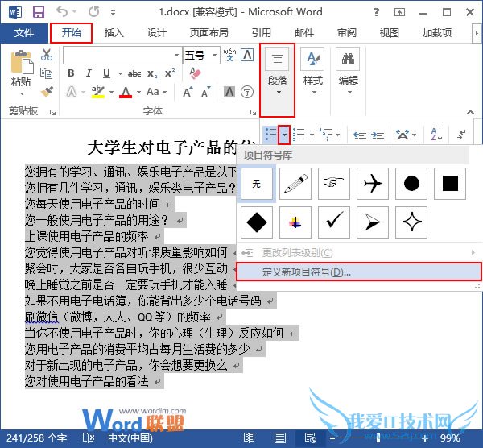
Task: Choose 定义新项目符号(D)... menu entry
Action: point(358,272)
